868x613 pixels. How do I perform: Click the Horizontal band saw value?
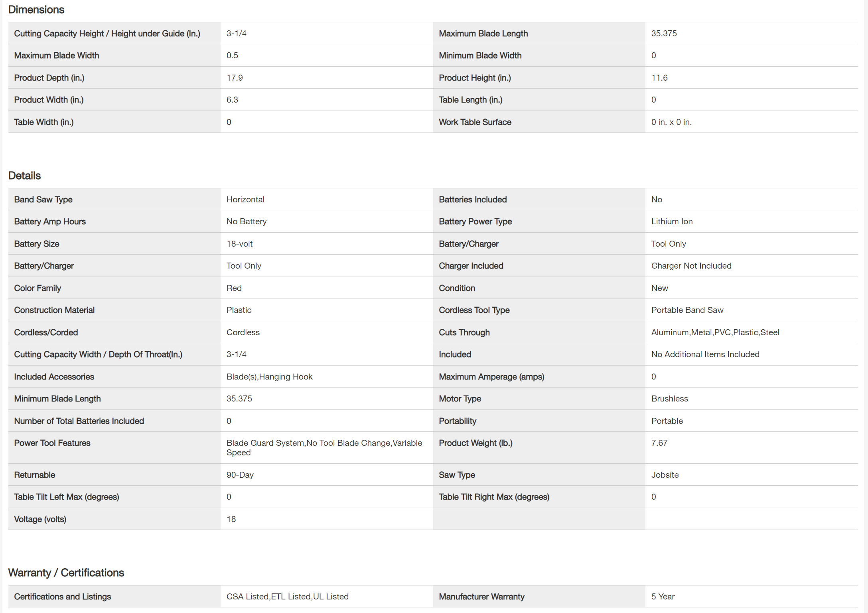245,200
